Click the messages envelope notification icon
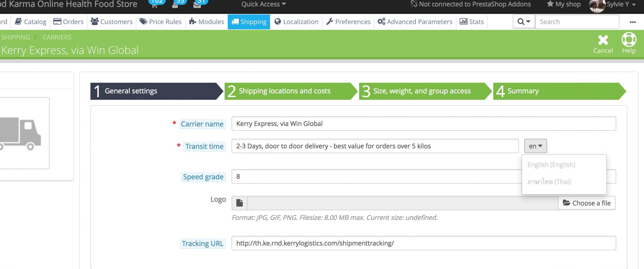644x269 pixels. (x=197, y=5)
